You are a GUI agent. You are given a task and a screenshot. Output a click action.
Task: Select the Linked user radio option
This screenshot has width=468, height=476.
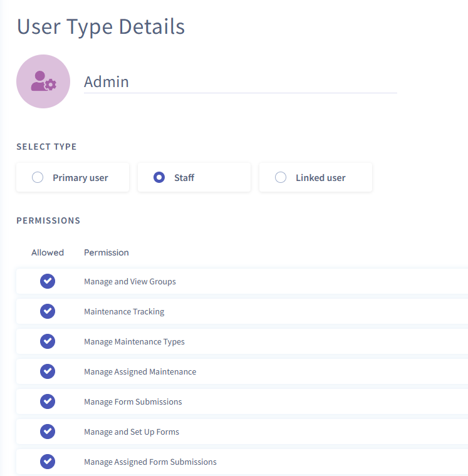(281, 177)
